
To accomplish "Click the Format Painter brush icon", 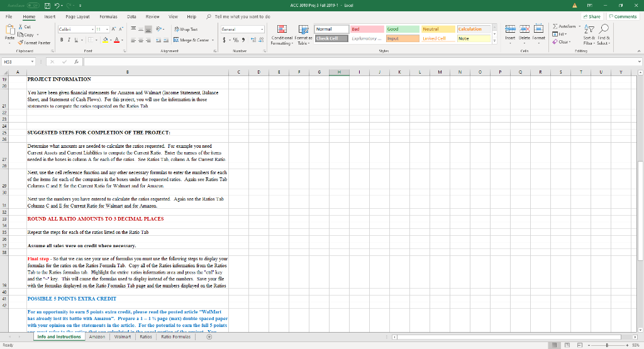I will tap(21, 43).
